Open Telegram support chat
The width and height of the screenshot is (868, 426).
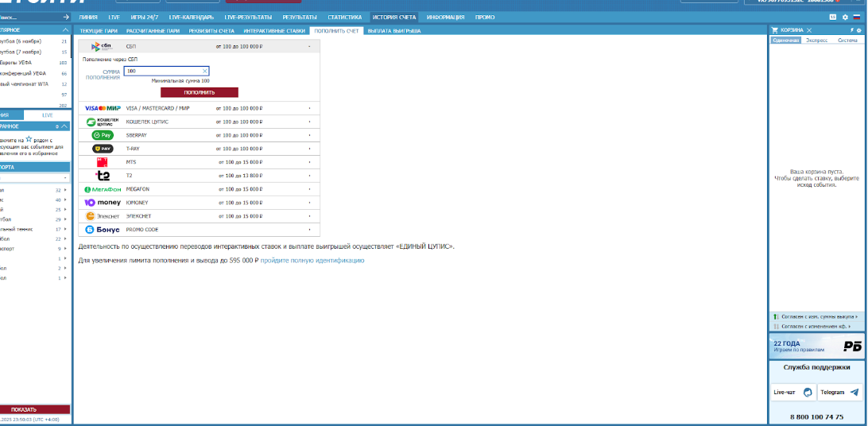point(839,392)
